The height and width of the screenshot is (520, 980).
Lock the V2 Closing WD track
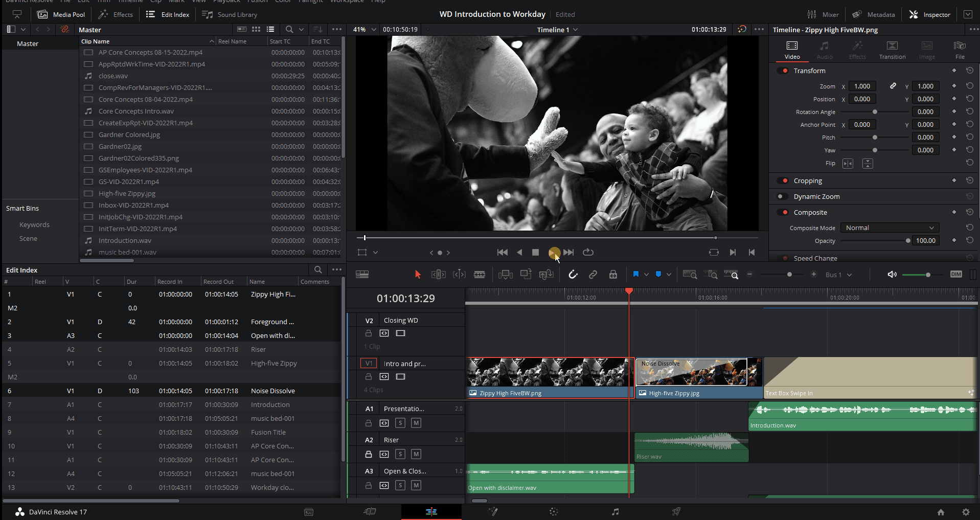coord(368,333)
